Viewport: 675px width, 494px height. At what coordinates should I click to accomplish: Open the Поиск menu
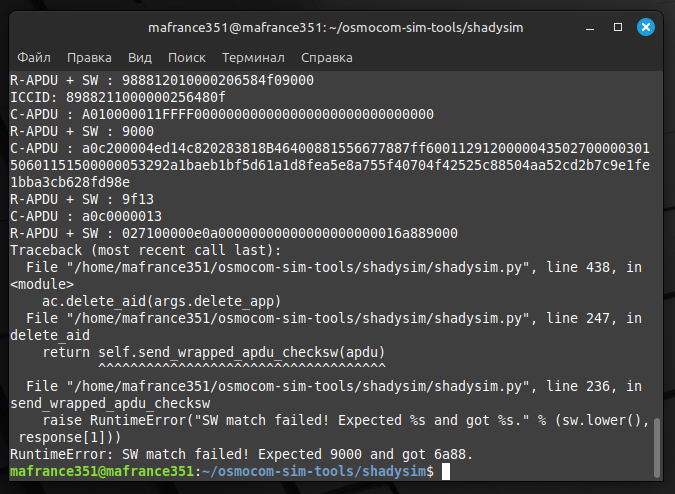187,58
